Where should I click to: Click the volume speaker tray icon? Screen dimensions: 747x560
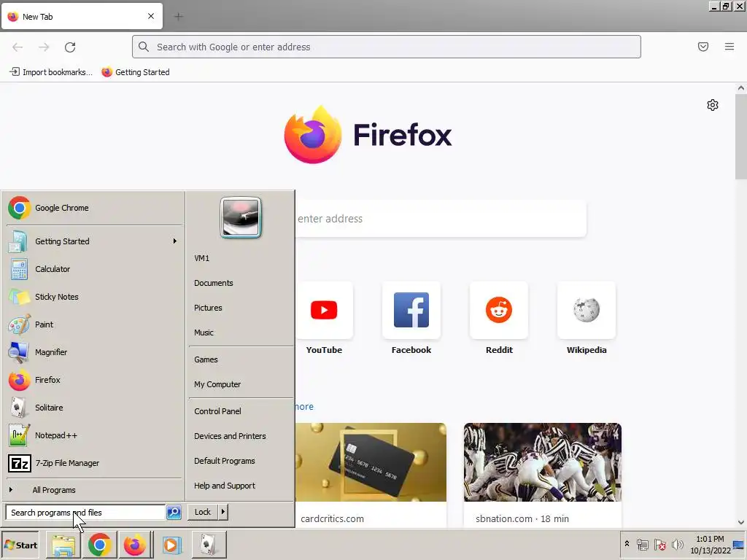coord(677,544)
